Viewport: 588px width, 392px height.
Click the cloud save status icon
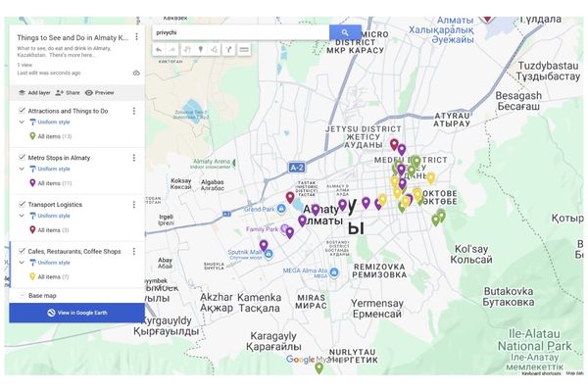point(136,73)
